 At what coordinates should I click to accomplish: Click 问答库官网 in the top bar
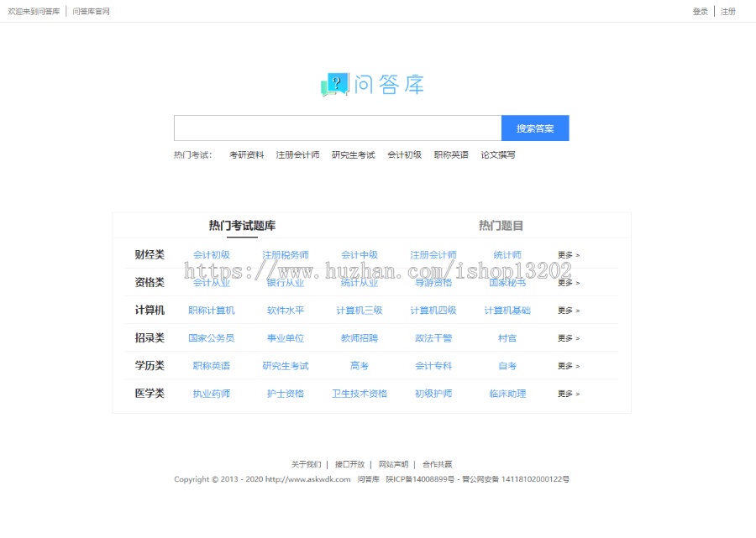coord(89,11)
